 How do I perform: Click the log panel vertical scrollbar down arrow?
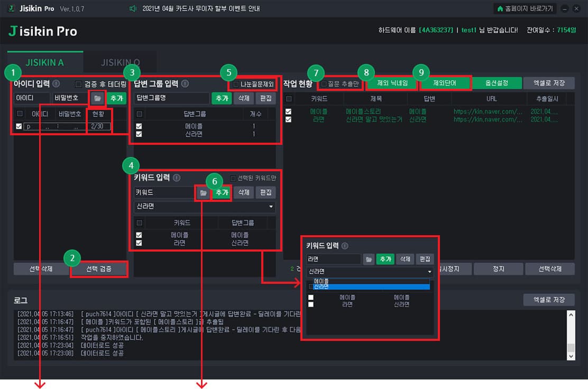tap(571, 356)
